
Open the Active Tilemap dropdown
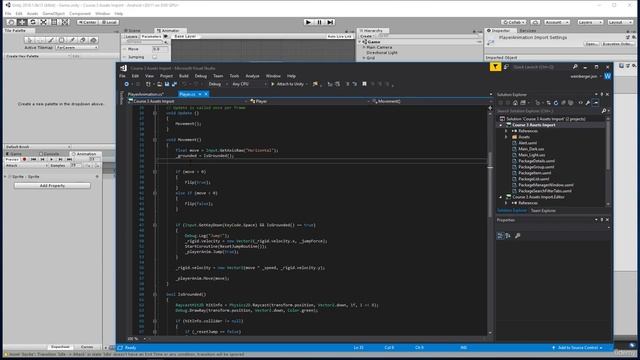(76, 47)
